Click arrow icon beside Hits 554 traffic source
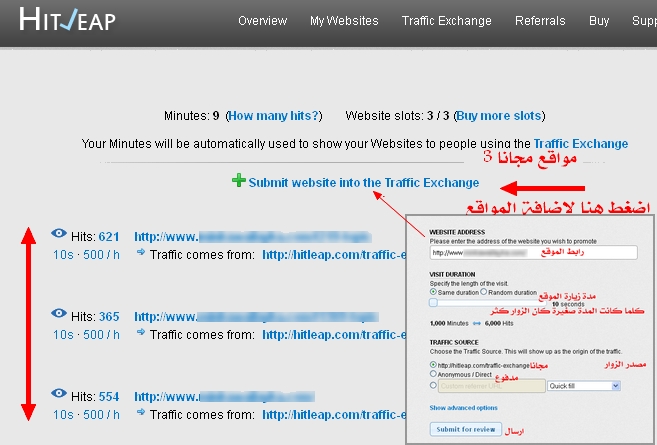The height and width of the screenshot is (445, 657). [141, 412]
